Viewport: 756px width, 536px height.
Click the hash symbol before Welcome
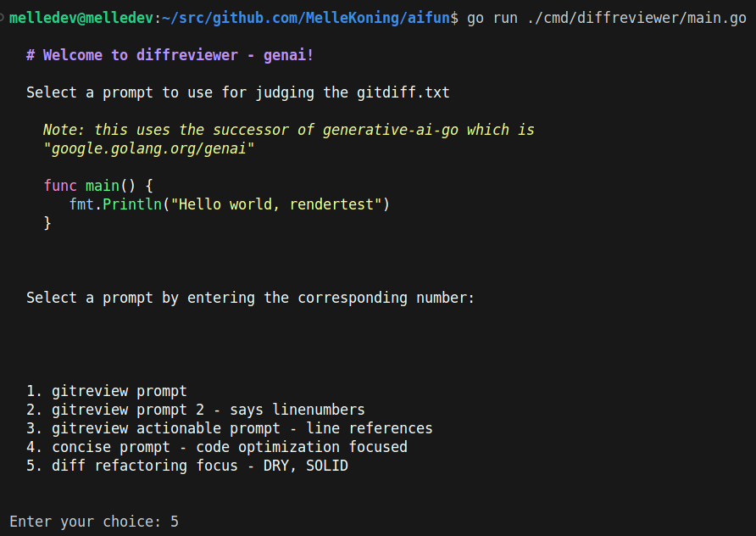tap(31, 55)
